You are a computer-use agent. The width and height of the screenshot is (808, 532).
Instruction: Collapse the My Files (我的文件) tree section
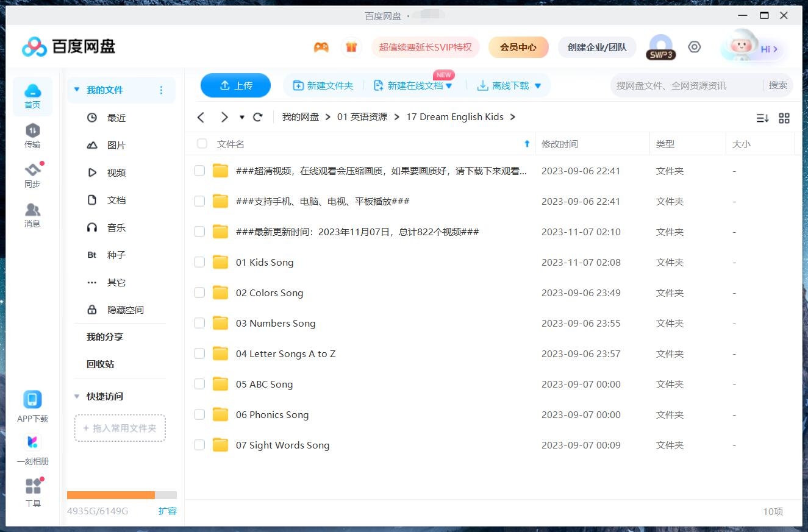click(x=77, y=90)
